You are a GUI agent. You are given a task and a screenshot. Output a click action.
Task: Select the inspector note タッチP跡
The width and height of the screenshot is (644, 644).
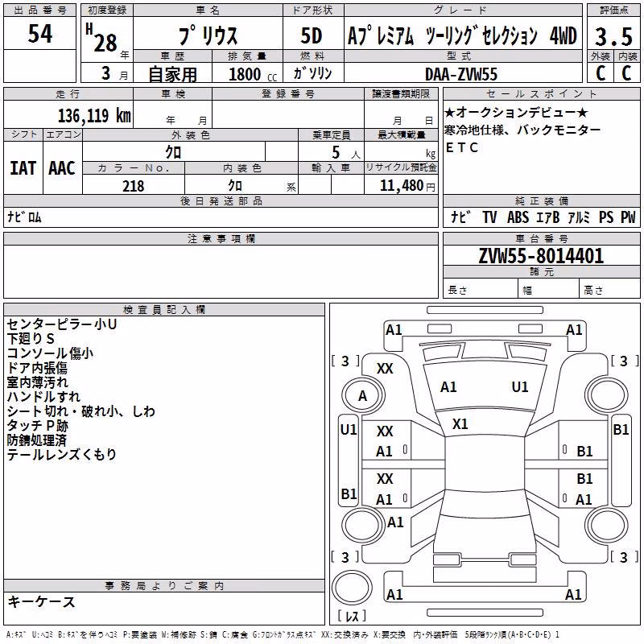[x=37, y=426]
